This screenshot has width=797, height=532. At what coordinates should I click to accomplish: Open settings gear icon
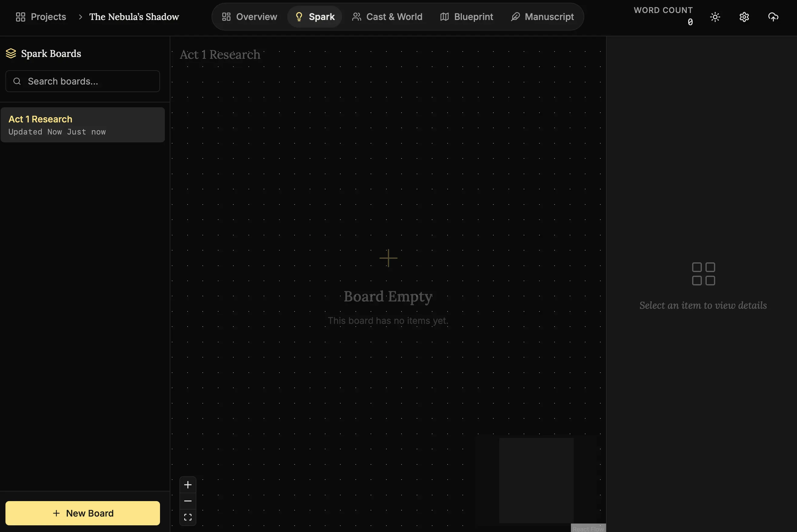coord(744,17)
